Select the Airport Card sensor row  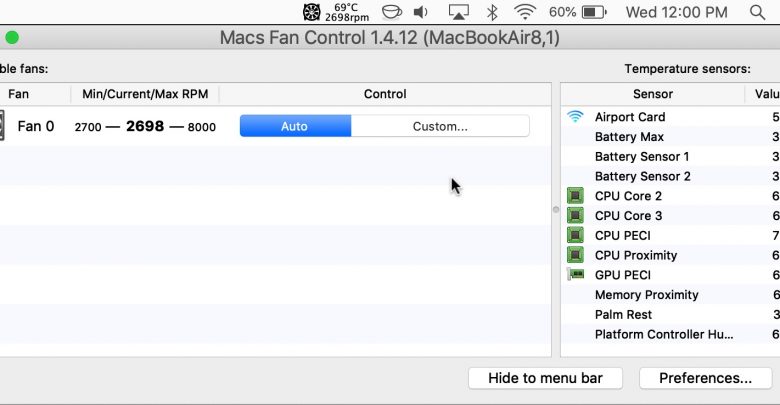tap(671, 117)
